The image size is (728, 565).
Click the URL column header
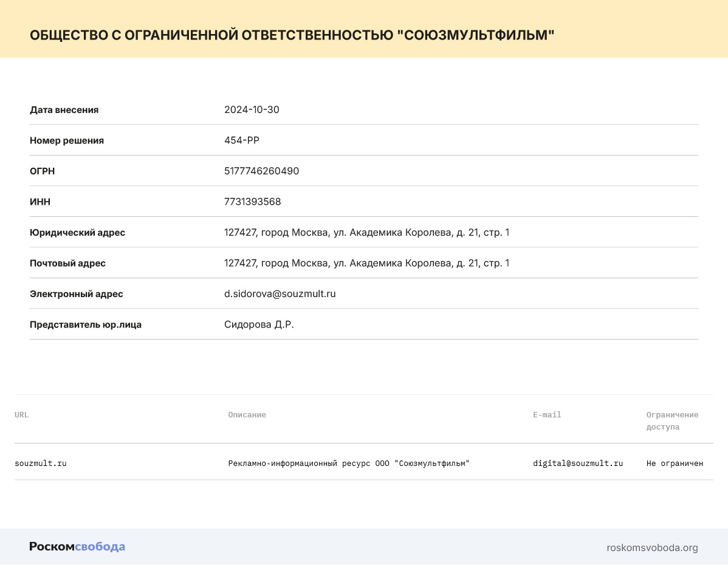coord(21,414)
